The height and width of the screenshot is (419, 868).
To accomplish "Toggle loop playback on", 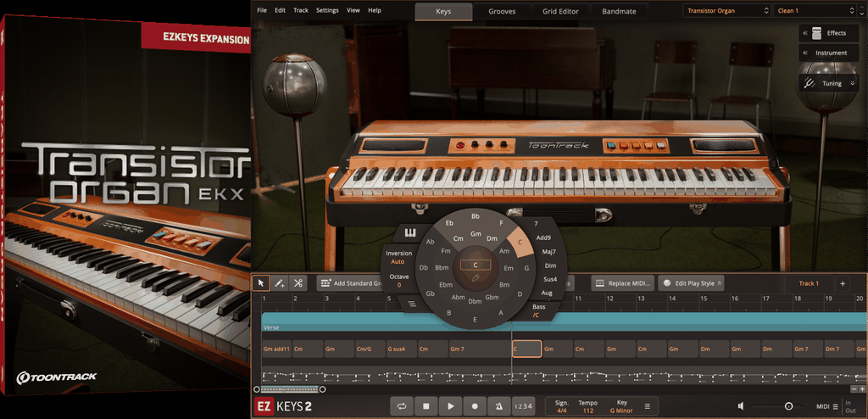I will [x=402, y=406].
